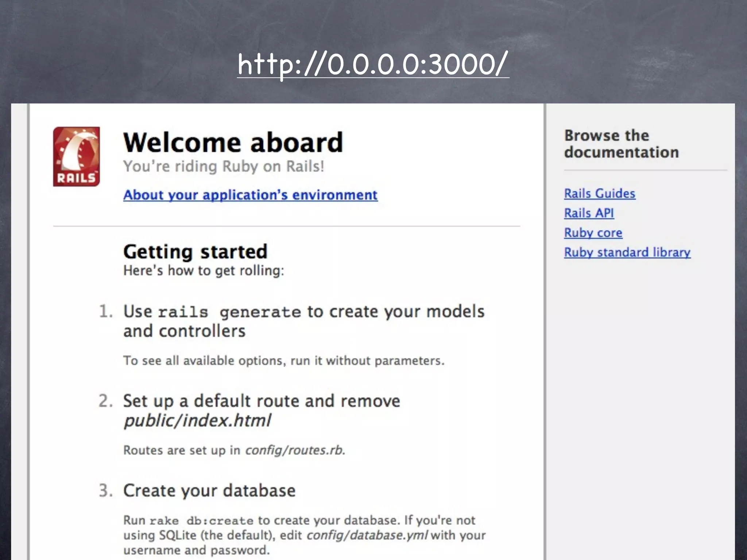Click 'You're riding Ruby on Rails!' subtitle

[224, 166]
